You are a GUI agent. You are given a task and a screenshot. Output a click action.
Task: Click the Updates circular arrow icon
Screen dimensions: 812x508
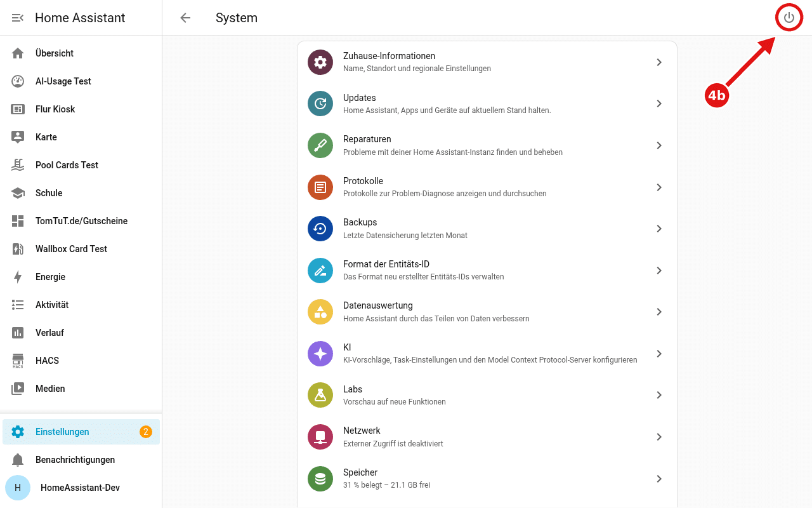point(320,104)
